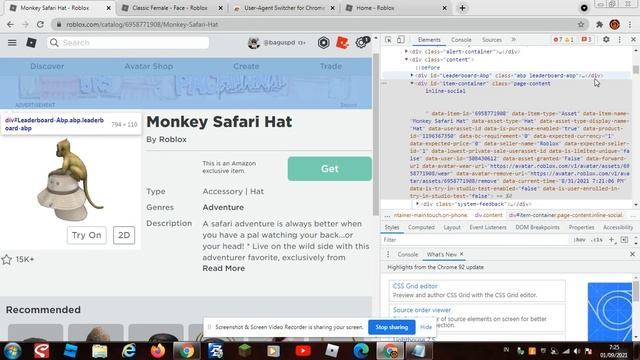
Task: Expand description with Read More
Action: (x=224, y=268)
